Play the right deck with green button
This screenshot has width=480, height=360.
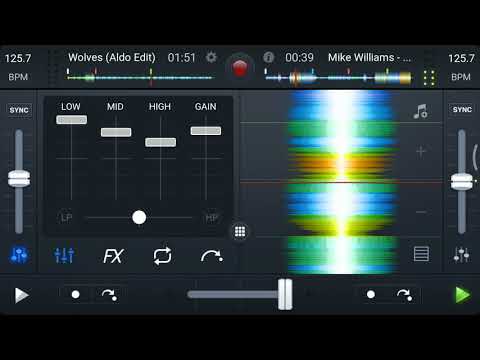(463, 295)
